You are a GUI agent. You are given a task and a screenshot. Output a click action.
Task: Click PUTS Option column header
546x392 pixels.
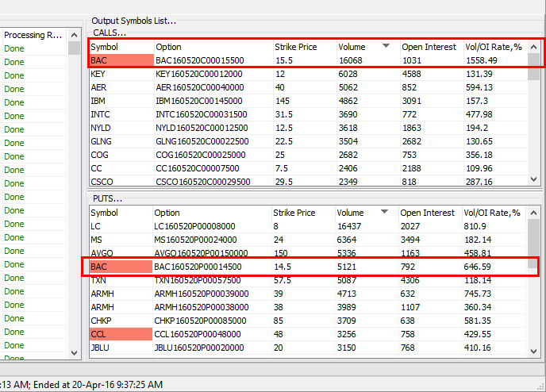pyautogui.click(x=212, y=213)
